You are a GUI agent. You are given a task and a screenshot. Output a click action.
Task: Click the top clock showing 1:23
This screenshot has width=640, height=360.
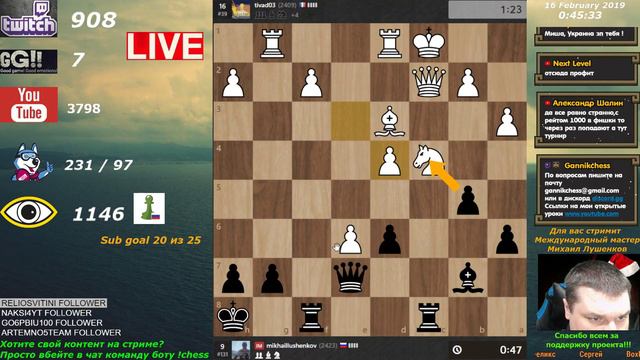click(x=487, y=9)
